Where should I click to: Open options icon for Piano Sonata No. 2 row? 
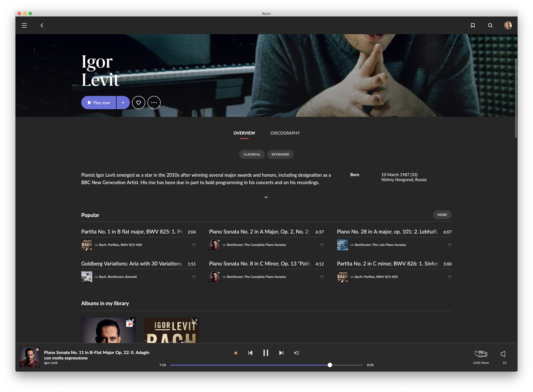point(322,245)
